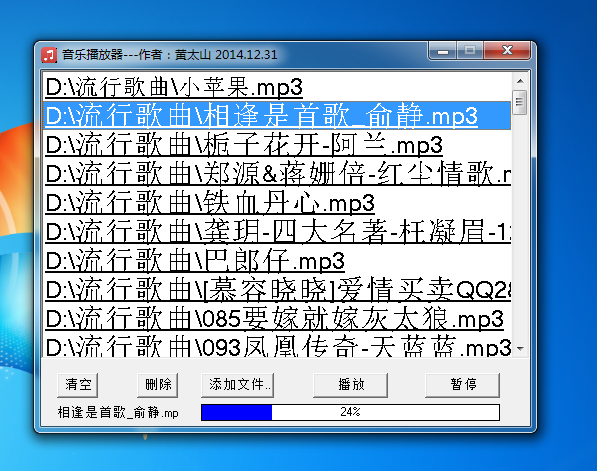597x471 pixels.
Task: Minimize the music player window
Action: [443, 51]
